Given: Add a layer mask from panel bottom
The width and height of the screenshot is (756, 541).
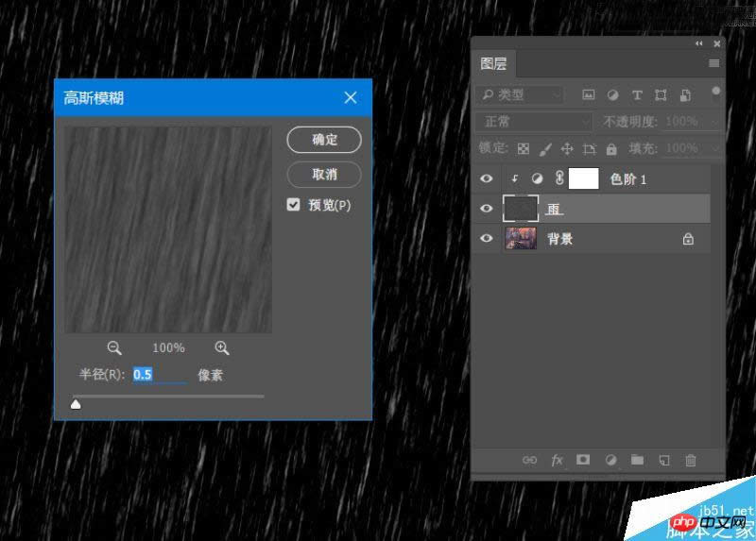Looking at the screenshot, I should [x=583, y=460].
